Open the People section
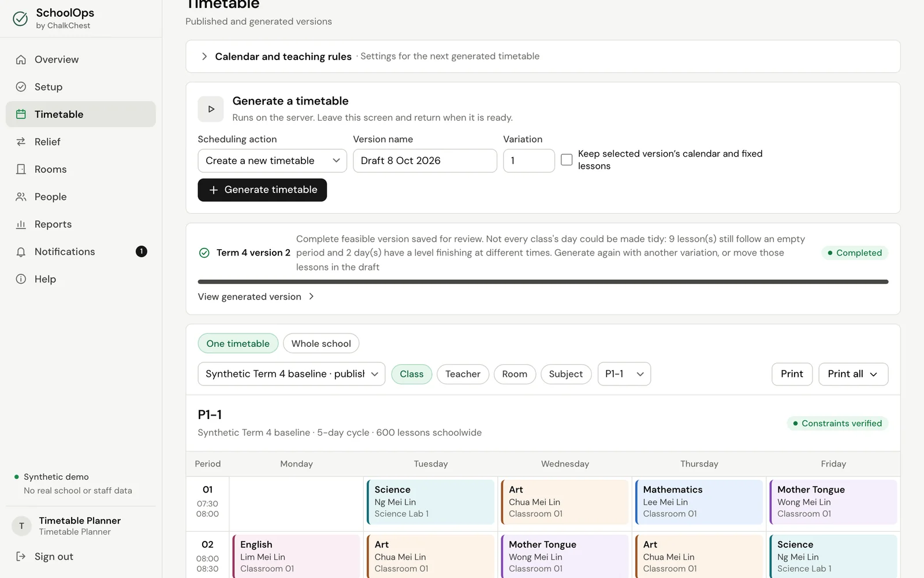The image size is (924, 578). tap(81, 197)
